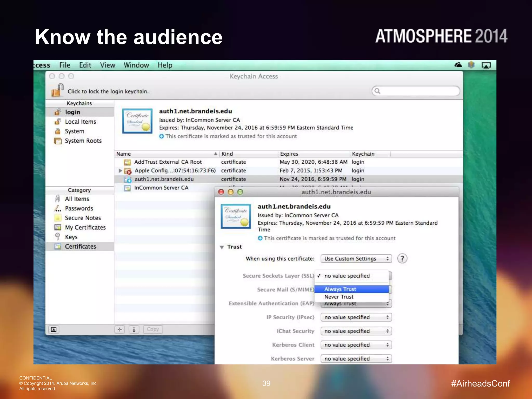Click the help question mark button
The image size is (532, 399).
tap(402, 259)
